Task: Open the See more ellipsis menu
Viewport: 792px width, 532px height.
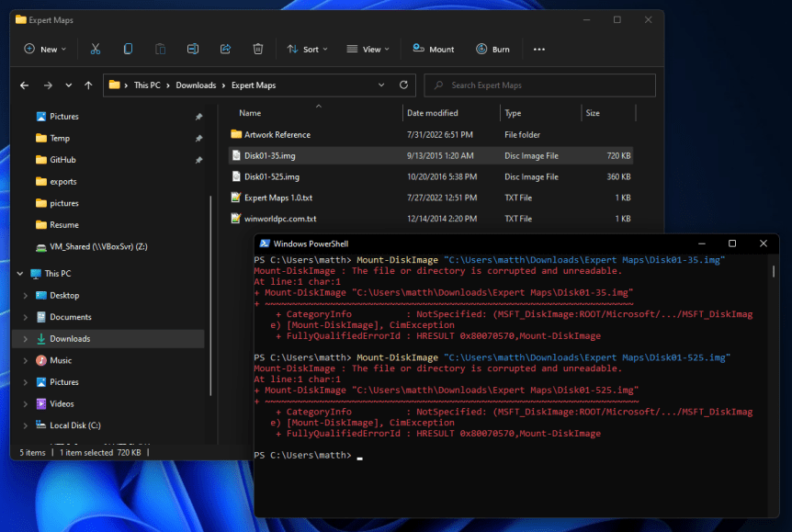Action: pyautogui.click(x=539, y=49)
